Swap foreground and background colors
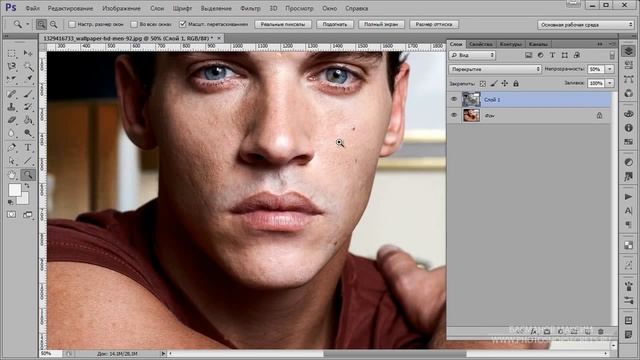640x360 pixels. tap(27, 186)
